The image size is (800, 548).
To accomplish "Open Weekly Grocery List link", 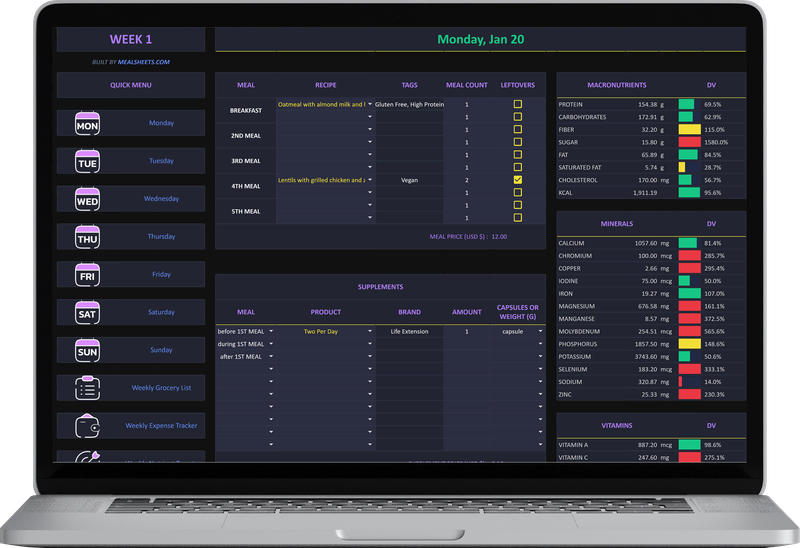I will tap(161, 388).
